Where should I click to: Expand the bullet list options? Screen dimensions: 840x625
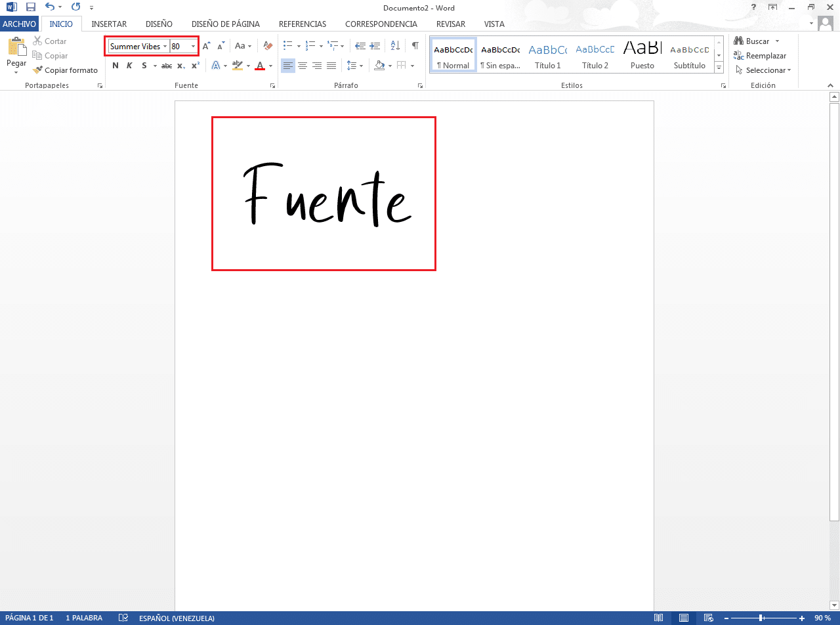click(x=299, y=45)
